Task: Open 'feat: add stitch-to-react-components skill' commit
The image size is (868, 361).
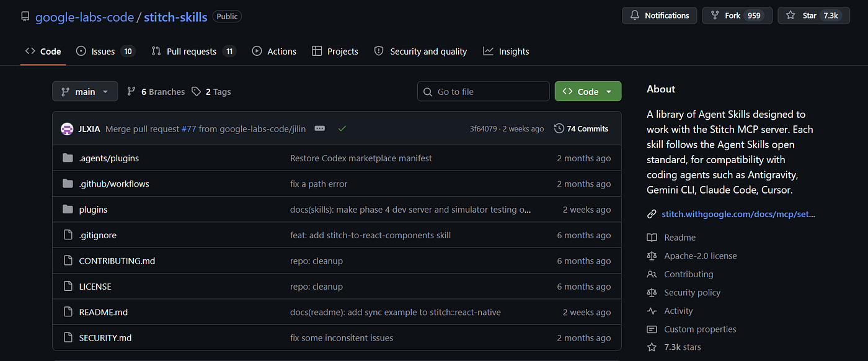Action: pyautogui.click(x=370, y=236)
